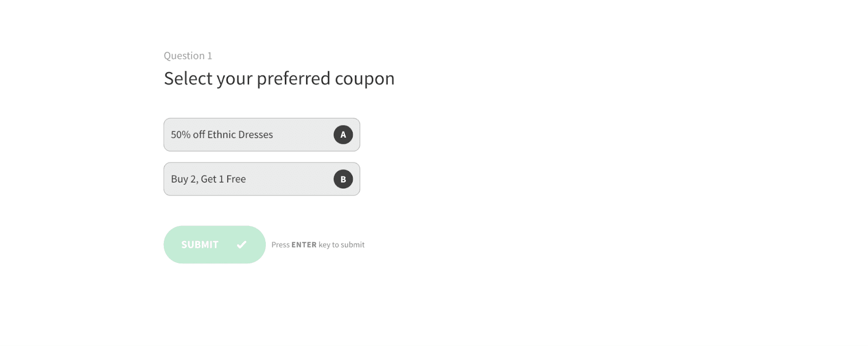
Task: Click the "Press ENTER key to submit" hint
Action: pos(318,245)
